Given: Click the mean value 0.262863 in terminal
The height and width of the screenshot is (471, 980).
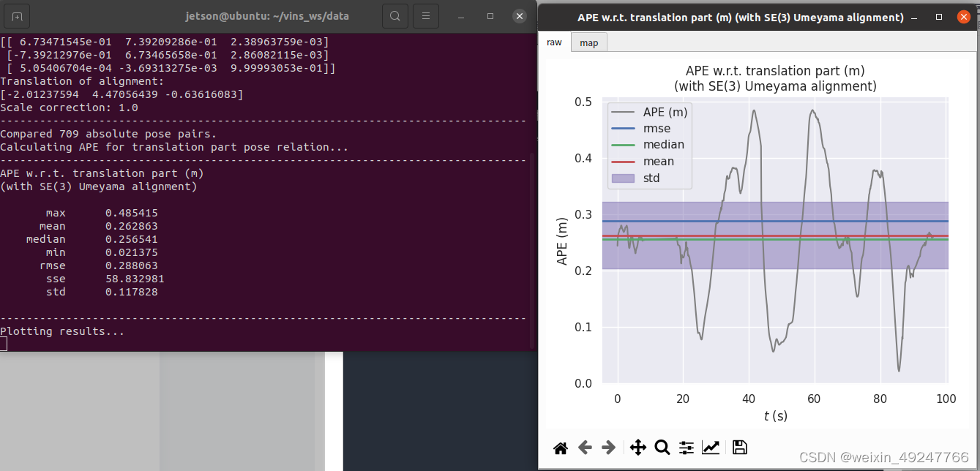Looking at the screenshot, I should tap(132, 226).
